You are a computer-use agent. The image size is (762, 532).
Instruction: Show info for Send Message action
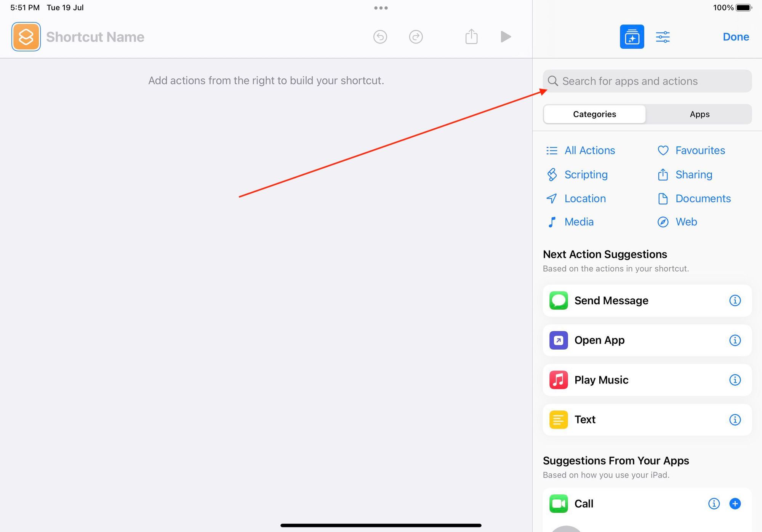tap(735, 300)
